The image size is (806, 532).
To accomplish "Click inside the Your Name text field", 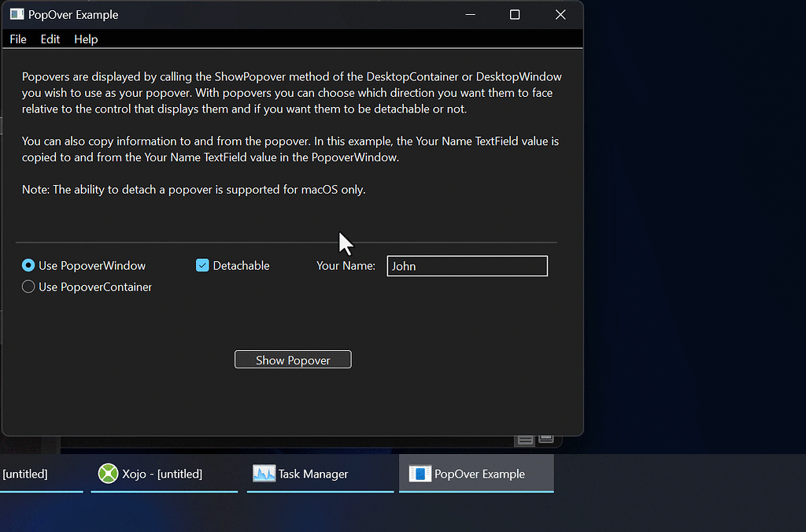I will click(467, 265).
